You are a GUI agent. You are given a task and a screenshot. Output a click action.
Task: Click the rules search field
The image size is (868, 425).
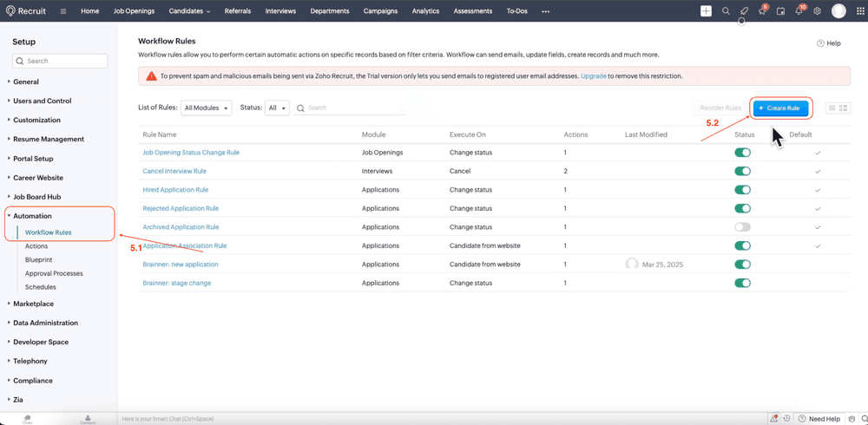pos(351,108)
